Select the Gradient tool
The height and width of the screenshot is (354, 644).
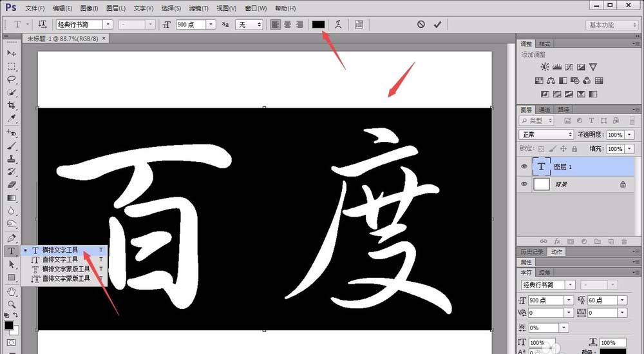pos(11,198)
